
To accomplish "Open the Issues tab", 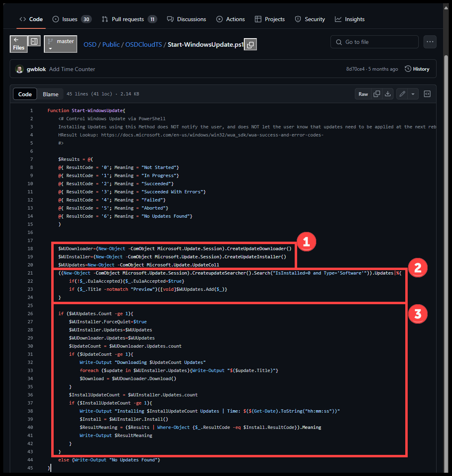I will (72, 19).
